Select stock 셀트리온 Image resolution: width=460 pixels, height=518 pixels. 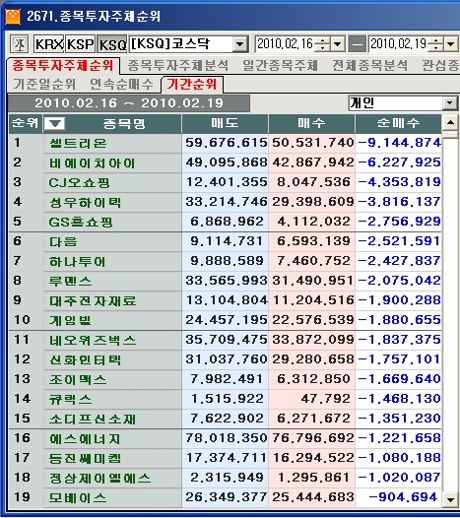[78, 143]
